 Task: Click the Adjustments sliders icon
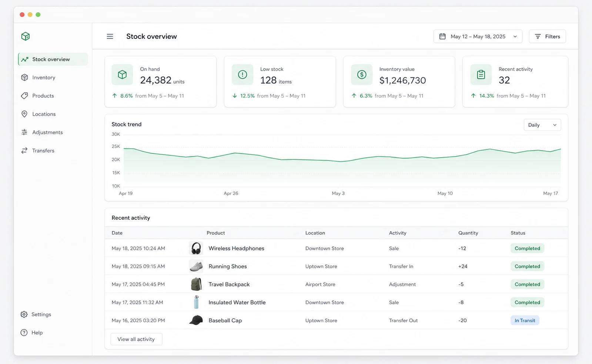tap(24, 132)
